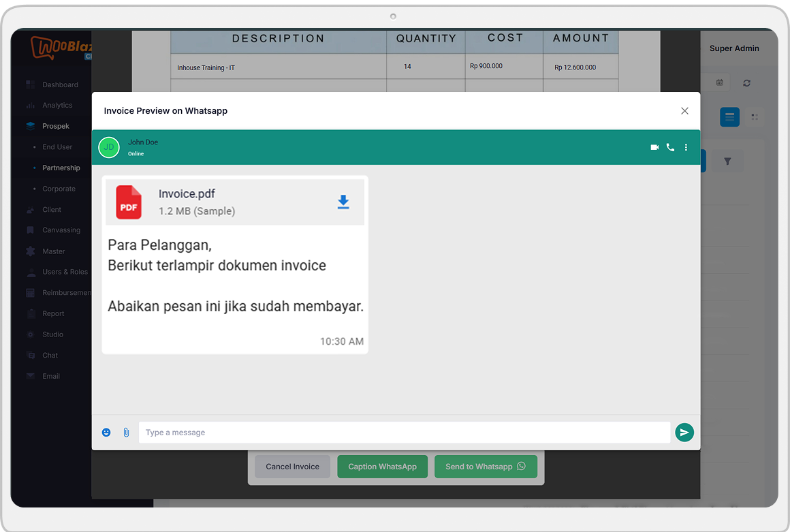Image resolution: width=790 pixels, height=532 pixels.
Task: Switch to the list view toggle
Action: coord(729,117)
